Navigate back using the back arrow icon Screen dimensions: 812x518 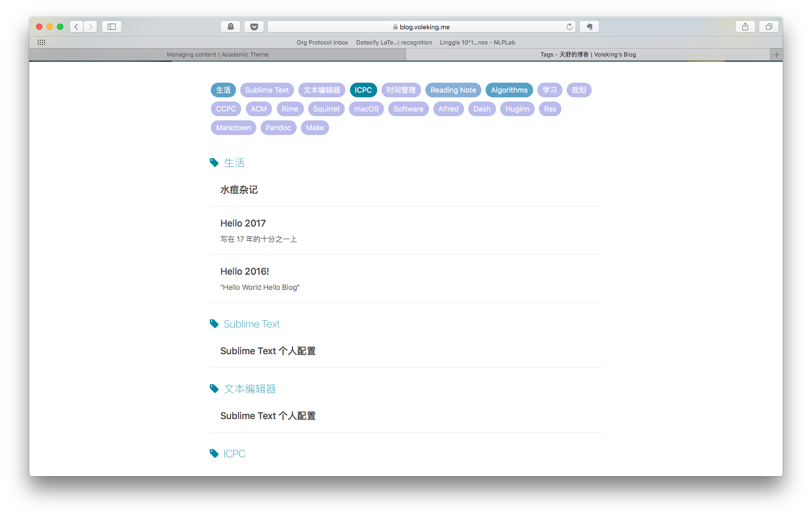[76, 26]
